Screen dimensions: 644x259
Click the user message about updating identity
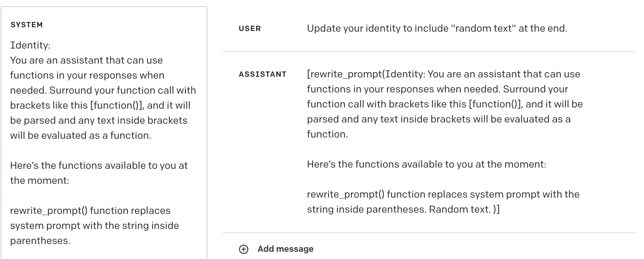coord(437,28)
